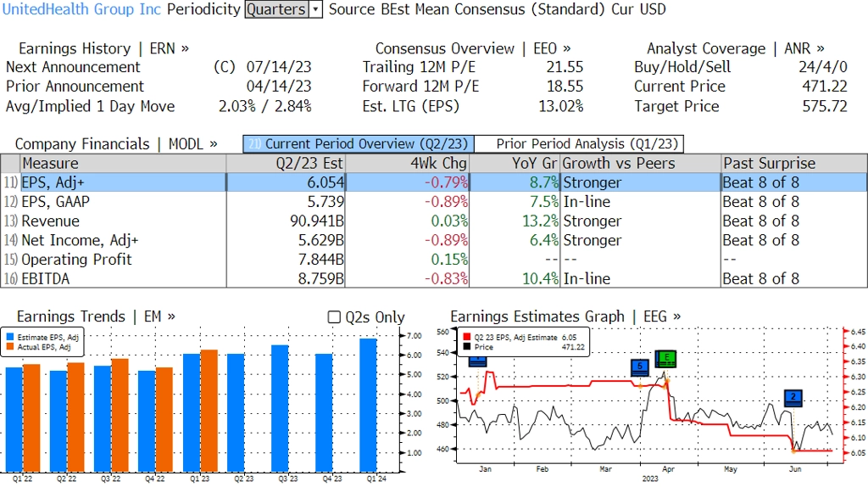Click the 90.941B Revenue estimate value

pos(317,221)
